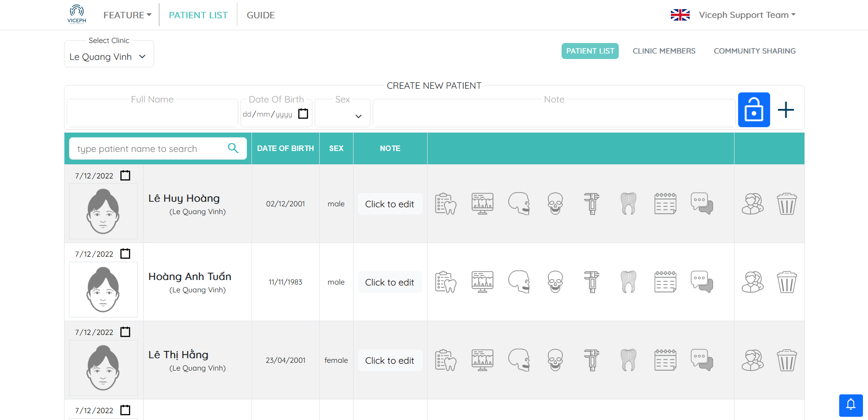Click to edit note for Lê Huy Hoàng

(x=390, y=204)
